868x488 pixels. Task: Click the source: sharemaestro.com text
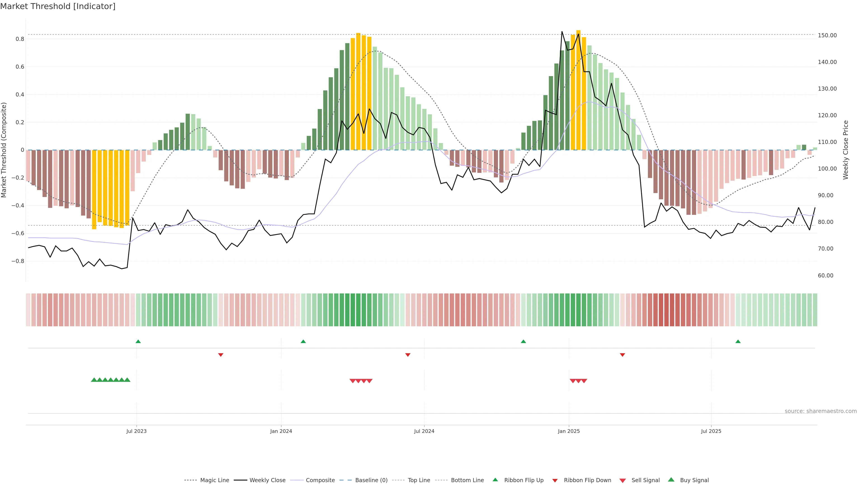821,411
